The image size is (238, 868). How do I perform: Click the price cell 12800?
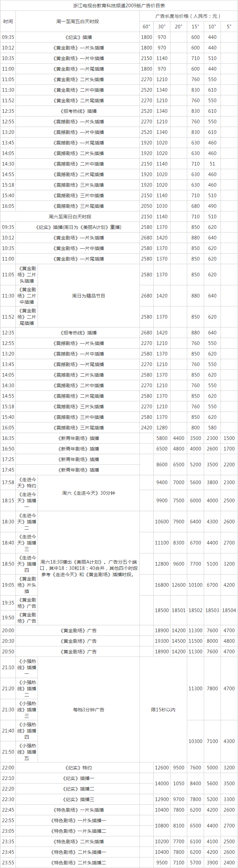click(x=162, y=564)
